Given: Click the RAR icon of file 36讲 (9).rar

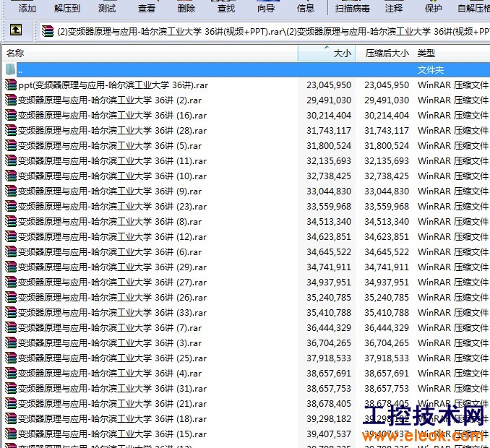Looking at the screenshot, I should (x=11, y=191).
